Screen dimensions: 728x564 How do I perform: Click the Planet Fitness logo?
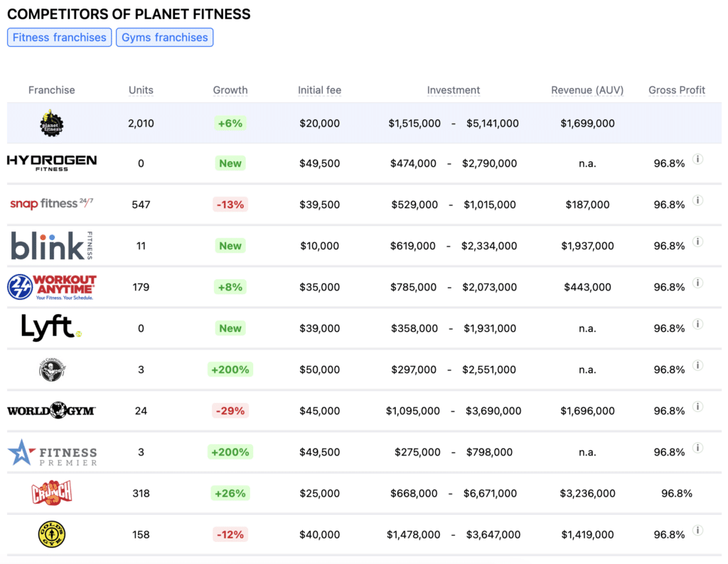click(51, 124)
